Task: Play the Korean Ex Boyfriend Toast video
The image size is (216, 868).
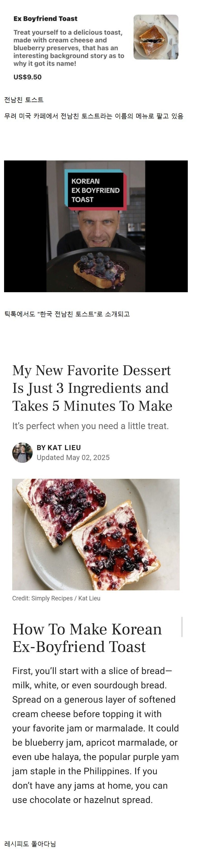Action: (96, 226)
